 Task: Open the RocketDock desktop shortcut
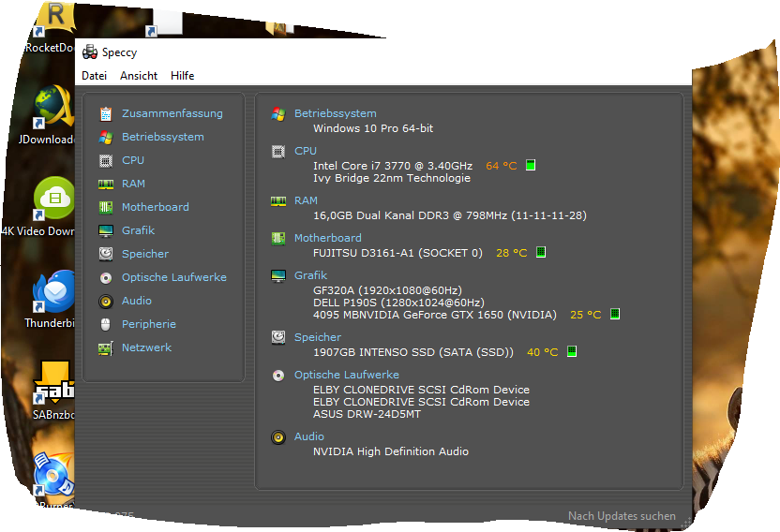pyautogui.click(x=50, y=27)
